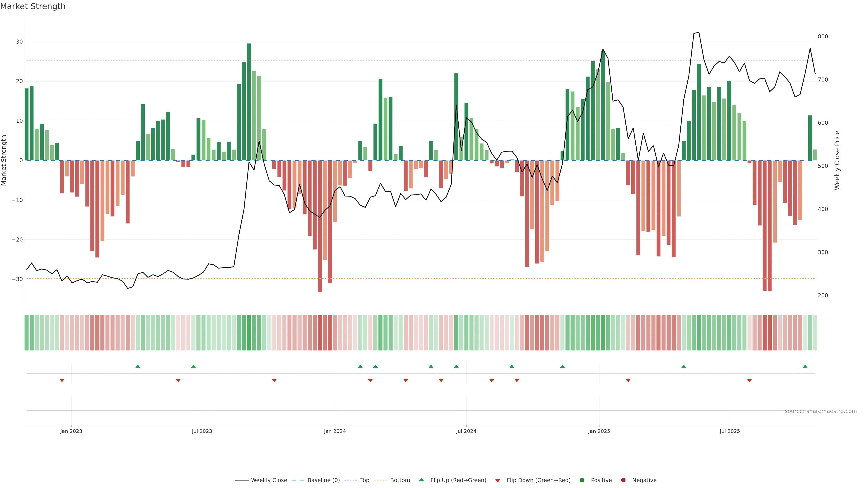Click the Jul 2025 x-axis label
Viewport: 868px width, 488px height.
click(730, 431)
